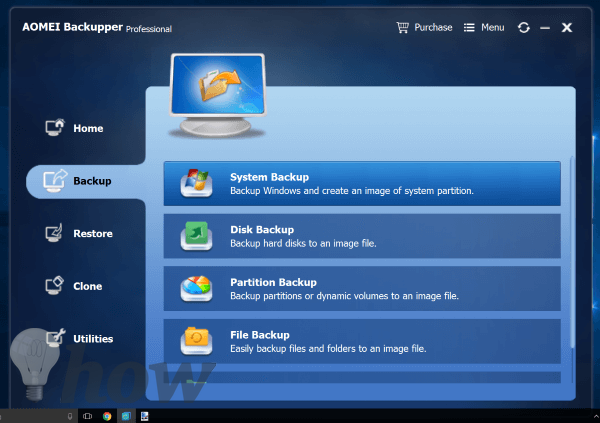Open Task View on the taskbar
600x423 pixels.
point(88,416)
